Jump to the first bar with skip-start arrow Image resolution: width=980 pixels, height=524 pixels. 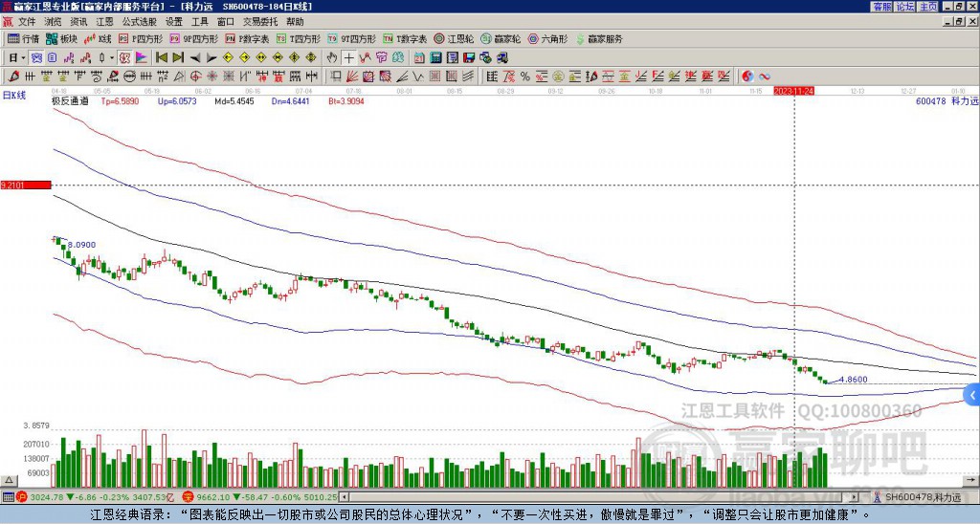click(x=162, y=57)
